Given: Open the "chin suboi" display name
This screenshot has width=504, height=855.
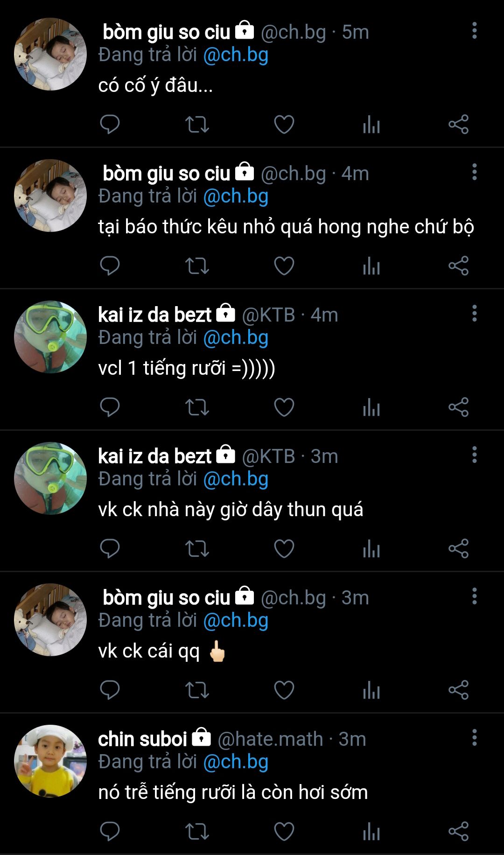Looking at the screenshot, I should pyautogui.click(x=142, y=739).
